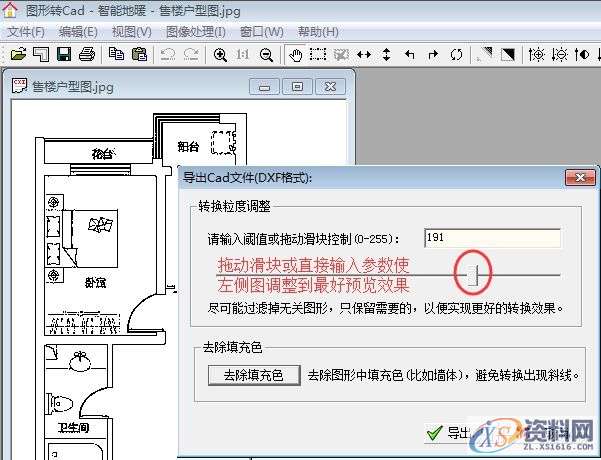
Task: Select the rectangular selection tool
Action: click(317, 54)
